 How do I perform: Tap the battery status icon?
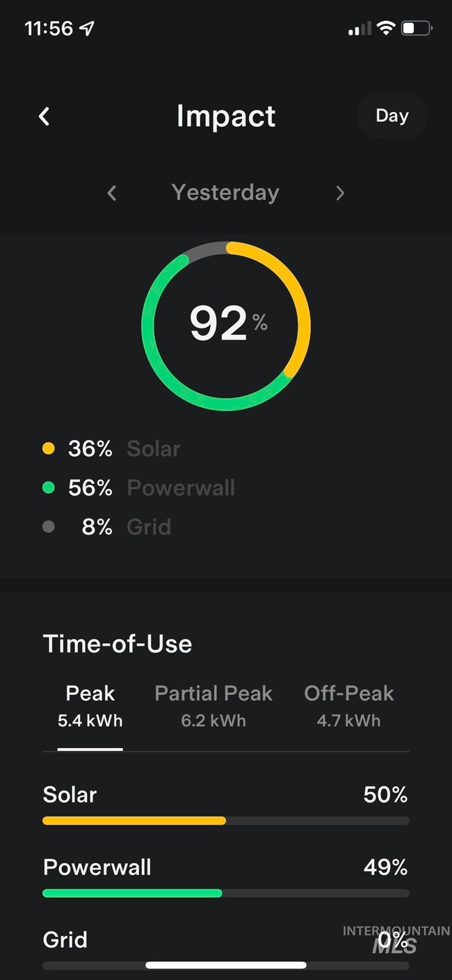417,29
